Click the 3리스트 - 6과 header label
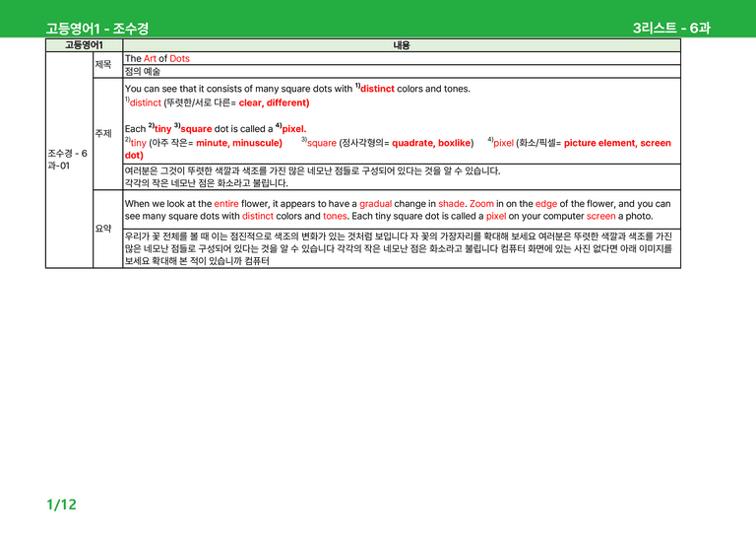 671,28
